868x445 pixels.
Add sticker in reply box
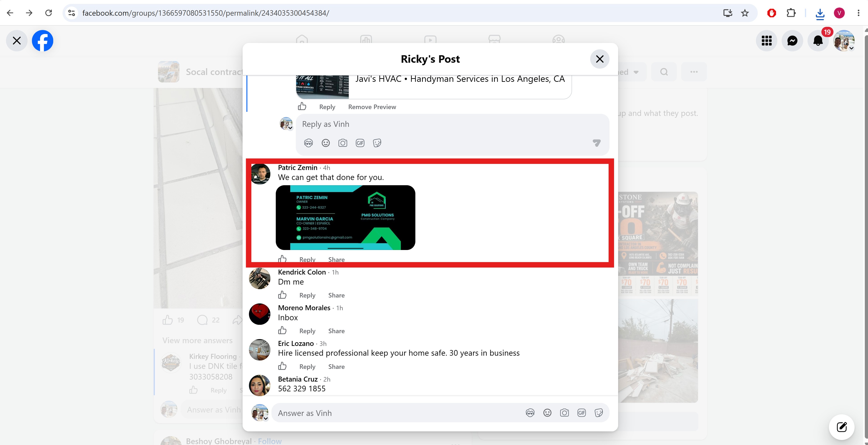[x=377, y=143]
